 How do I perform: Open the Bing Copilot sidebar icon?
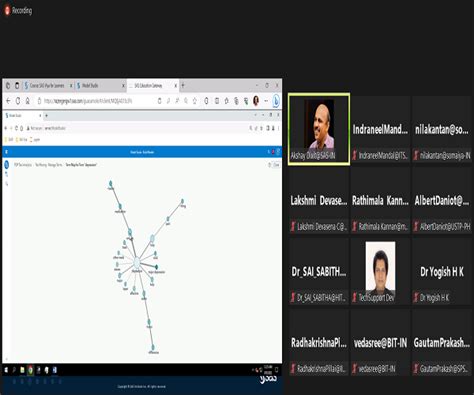[276, 101]
